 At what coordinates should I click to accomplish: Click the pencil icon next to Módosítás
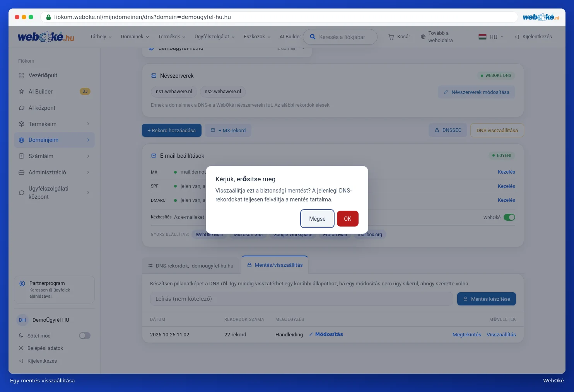pos(311,334)
